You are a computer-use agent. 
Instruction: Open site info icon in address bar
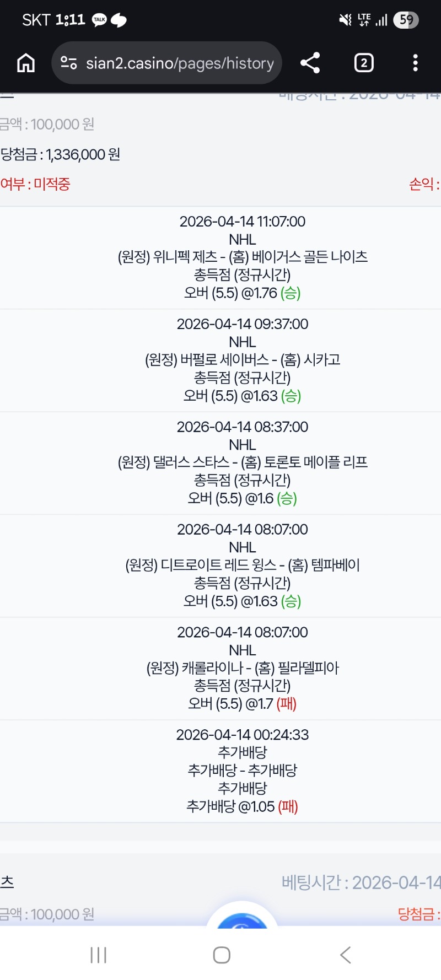(69, 63)
